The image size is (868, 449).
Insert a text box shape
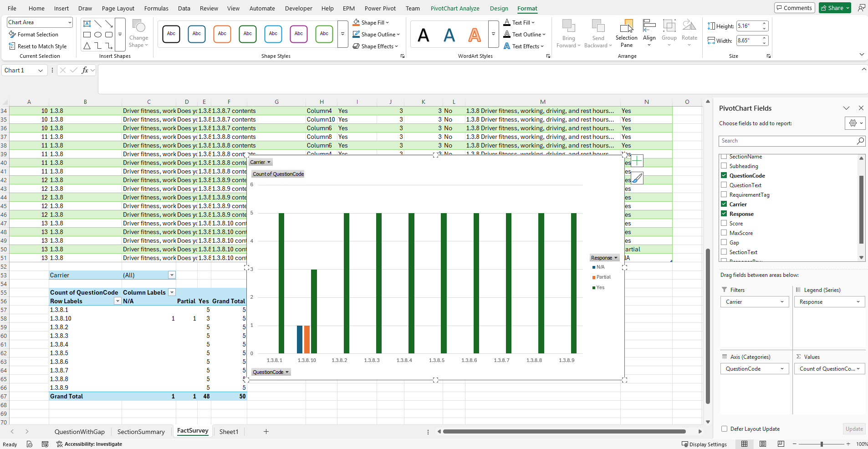pos(87,24)
